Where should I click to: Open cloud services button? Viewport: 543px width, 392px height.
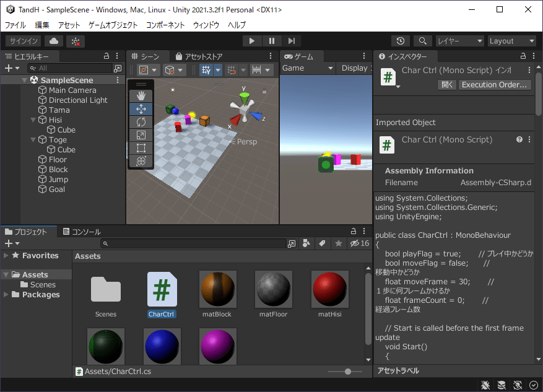tap(54, 41)
